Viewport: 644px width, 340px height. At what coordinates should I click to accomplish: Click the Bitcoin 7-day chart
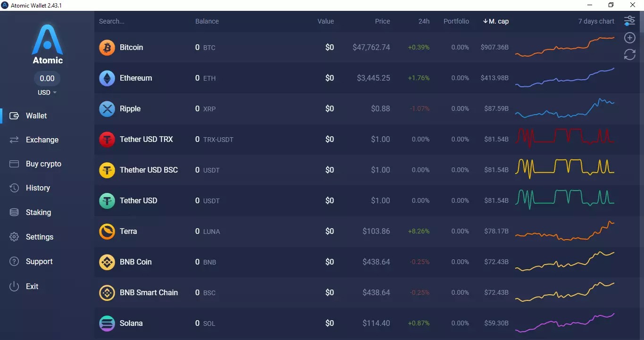[565, 47]
